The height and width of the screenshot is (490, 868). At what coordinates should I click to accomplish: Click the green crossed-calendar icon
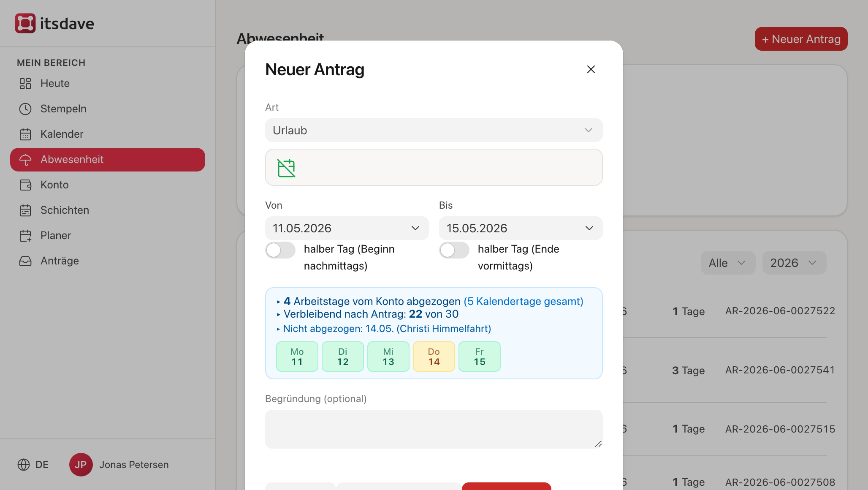coord(286,168)
